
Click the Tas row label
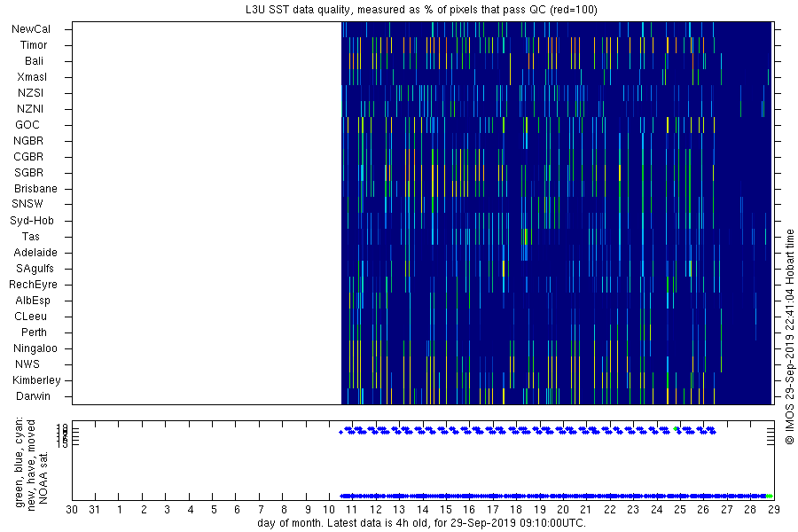click(x=30, y=237)
